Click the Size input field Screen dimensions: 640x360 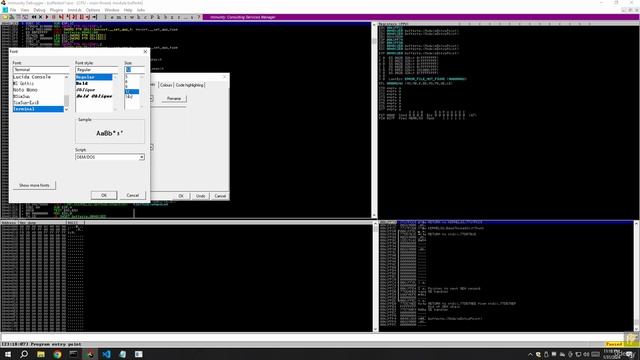click(134, 70)
